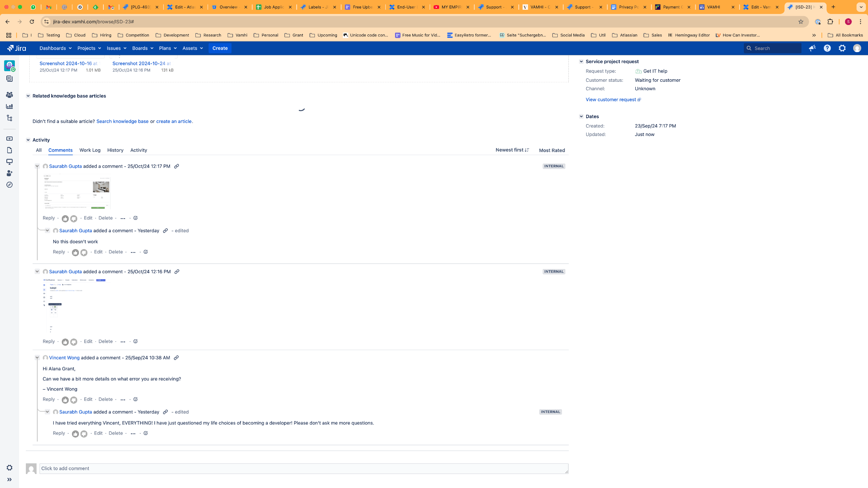Open the Projects dropdown menu

(89, 48)
